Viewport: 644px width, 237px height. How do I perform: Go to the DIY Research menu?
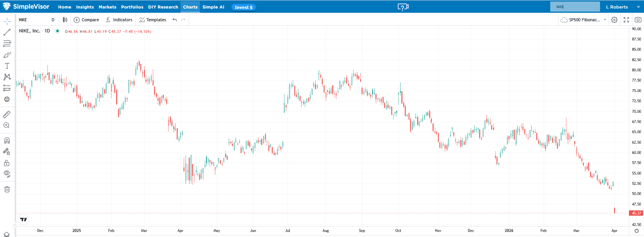[163, 7]
